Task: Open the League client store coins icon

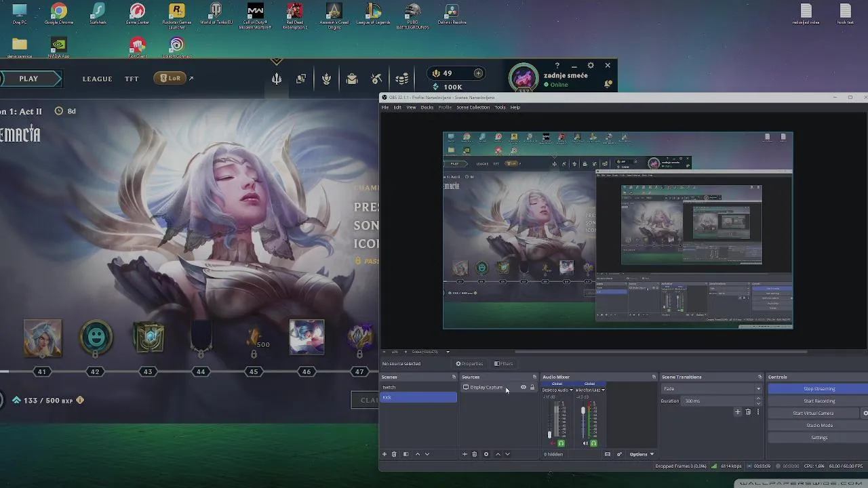Action: [x=401, y=79]
